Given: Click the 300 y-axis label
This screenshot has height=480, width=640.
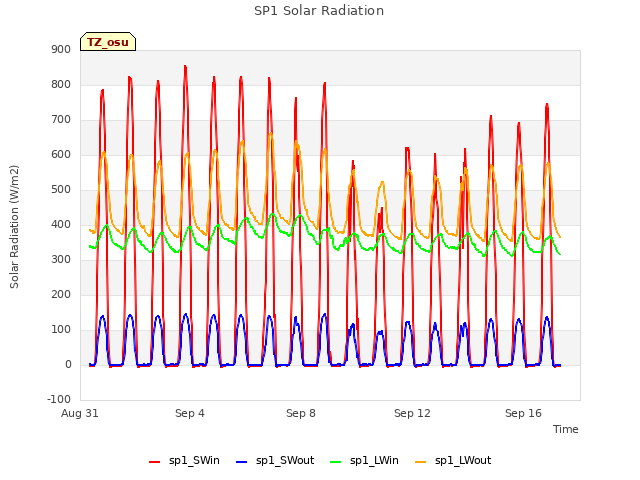Looking at the screenshot, I should click(61, 260).
